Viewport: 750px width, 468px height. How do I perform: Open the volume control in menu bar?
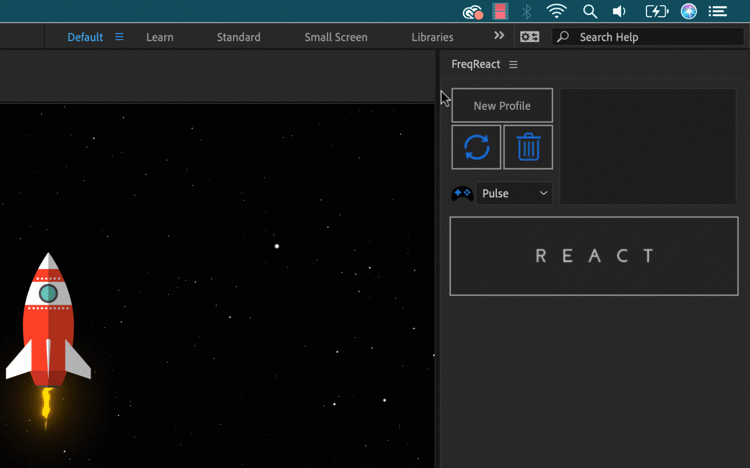620,12
